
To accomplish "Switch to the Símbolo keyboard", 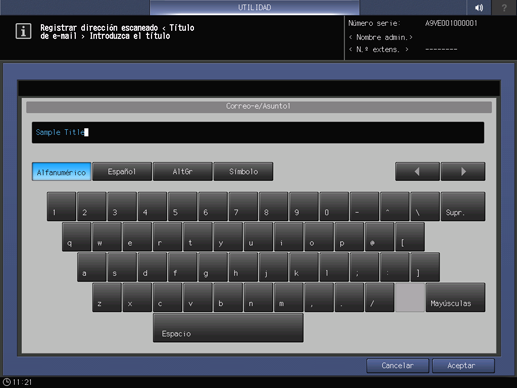I will pyautogui.click(x=243, y=172).
